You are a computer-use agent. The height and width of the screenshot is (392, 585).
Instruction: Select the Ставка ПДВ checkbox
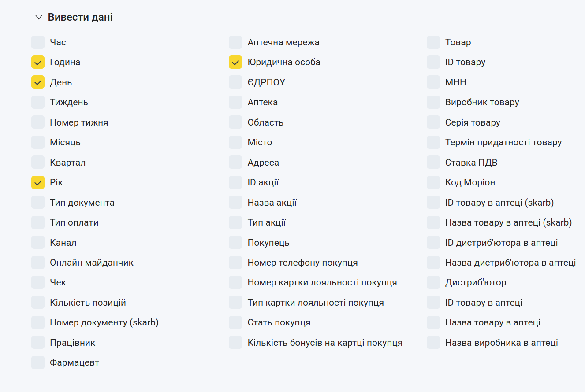433,163
